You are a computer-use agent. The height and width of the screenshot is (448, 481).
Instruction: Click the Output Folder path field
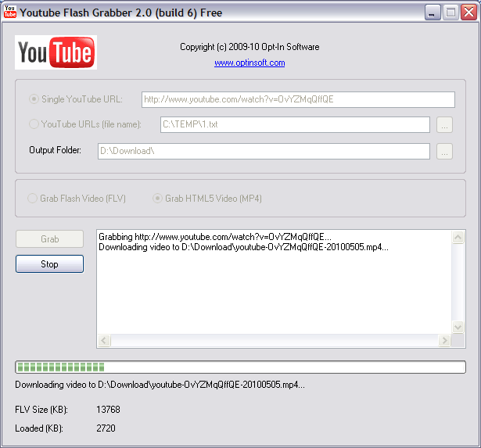pos(264,151)
